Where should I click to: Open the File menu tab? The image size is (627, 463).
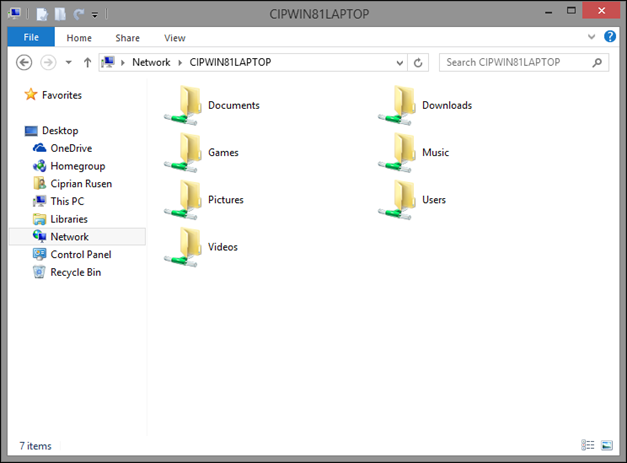coord(31,37)
